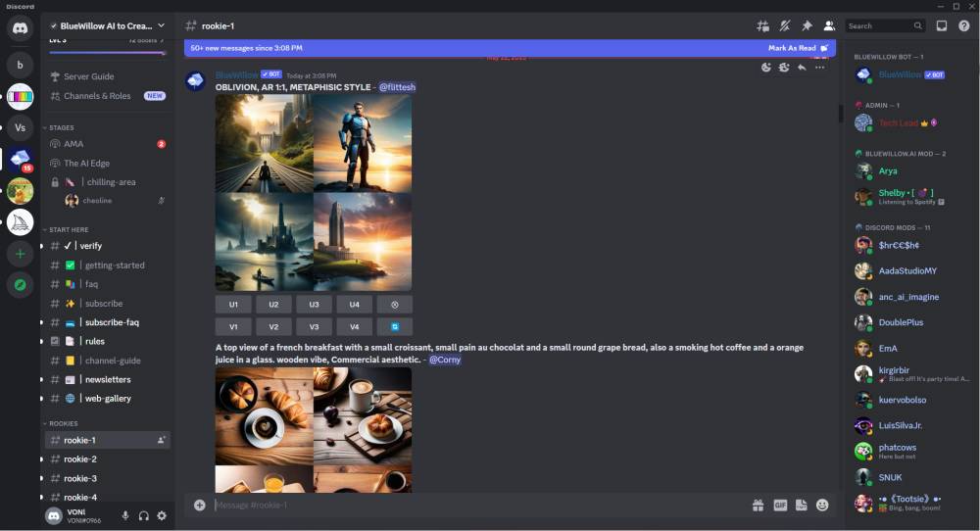Open User Settings gear icon
This screenshot has height=531, width=980.
click(162, 515)
